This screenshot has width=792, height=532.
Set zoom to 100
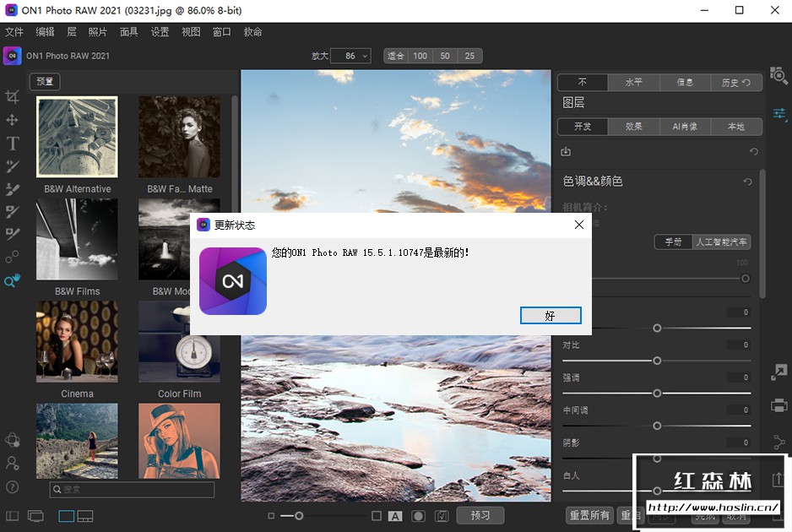420,56
